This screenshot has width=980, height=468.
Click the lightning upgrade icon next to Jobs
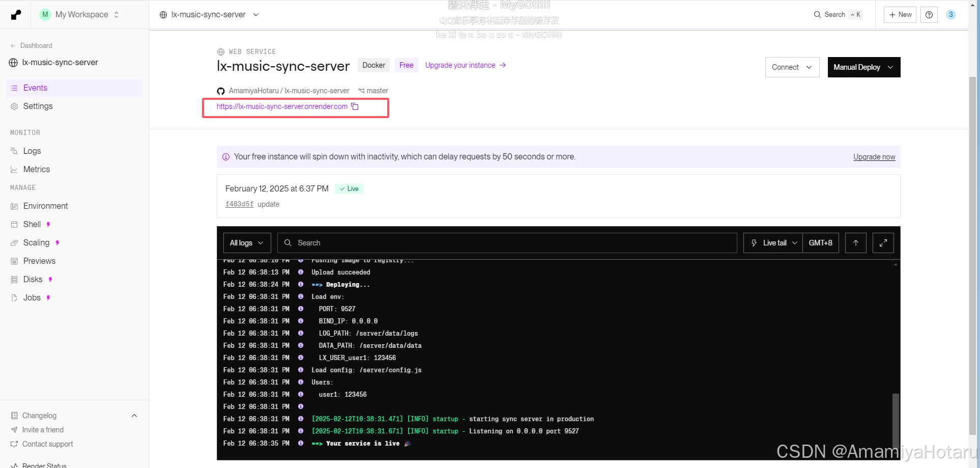point(48,298)
